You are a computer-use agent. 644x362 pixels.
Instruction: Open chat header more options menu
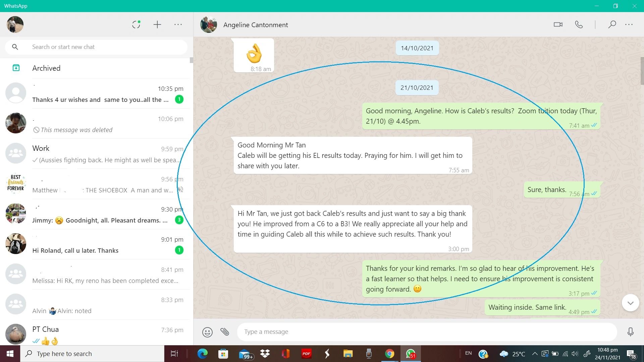(x=629, y=24)
